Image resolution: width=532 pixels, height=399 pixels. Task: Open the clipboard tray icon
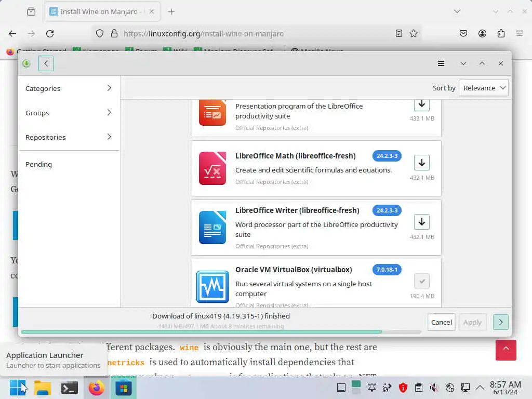click(x=419, y=388)
